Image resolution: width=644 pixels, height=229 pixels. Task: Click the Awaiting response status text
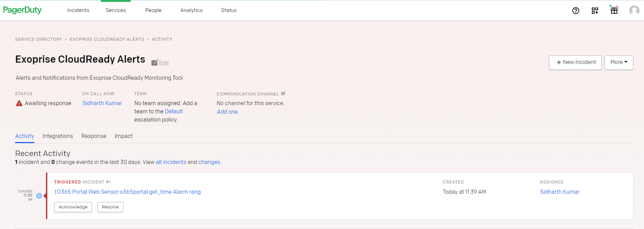(x=48, y=103)
